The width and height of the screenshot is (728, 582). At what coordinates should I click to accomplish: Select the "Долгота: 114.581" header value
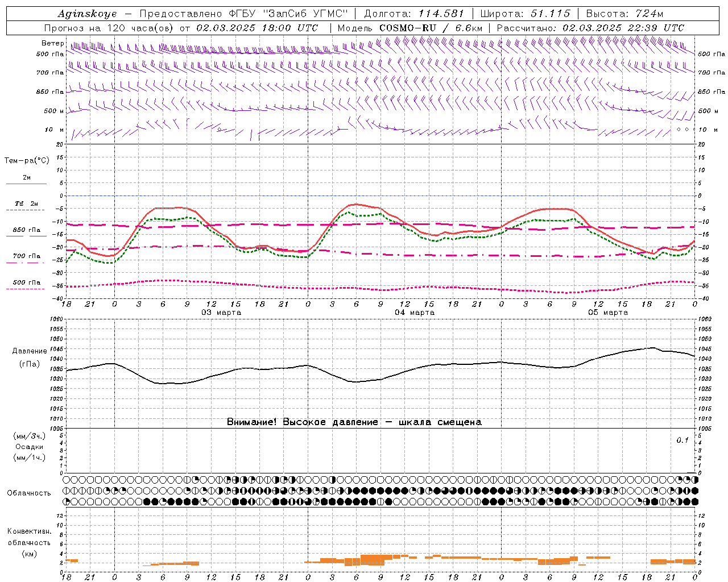click(x=414, y=14)
